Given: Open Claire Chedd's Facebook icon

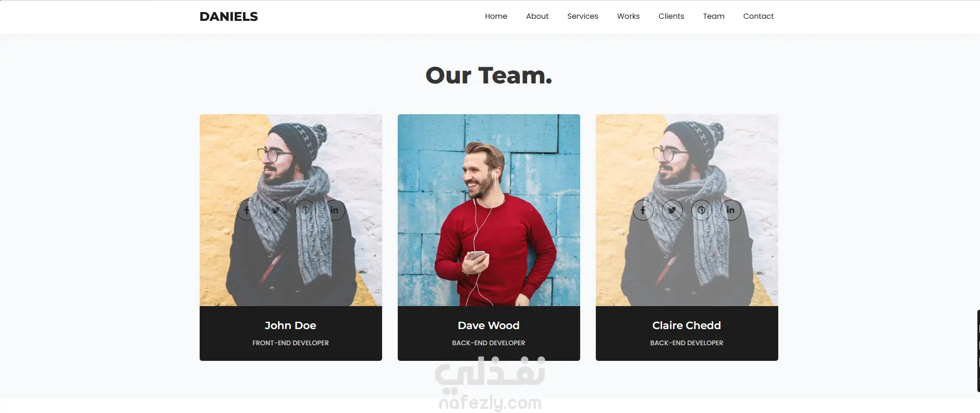Looking at the screenshot, I should pyautogui.click(x=643, y=210).
